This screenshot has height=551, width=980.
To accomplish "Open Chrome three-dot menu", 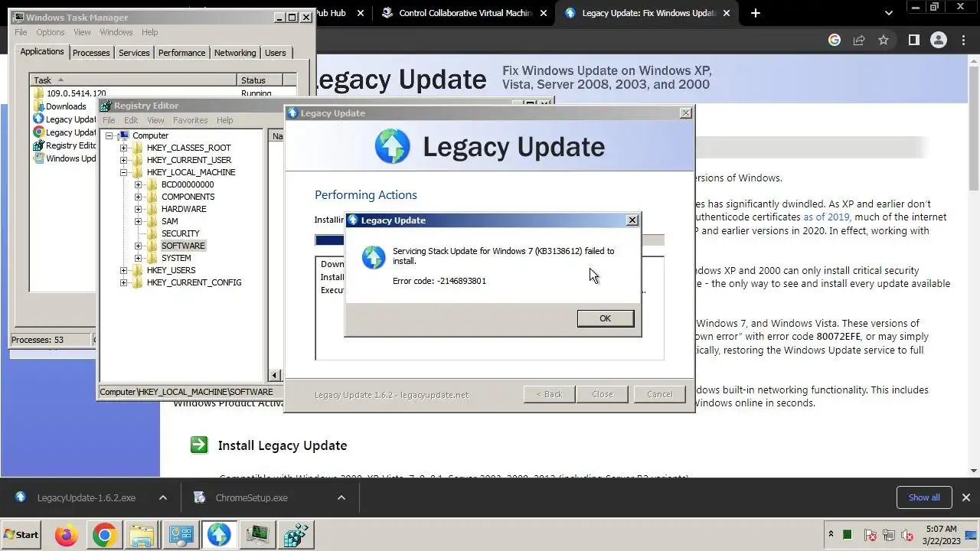I will click(x=963, y=40).
